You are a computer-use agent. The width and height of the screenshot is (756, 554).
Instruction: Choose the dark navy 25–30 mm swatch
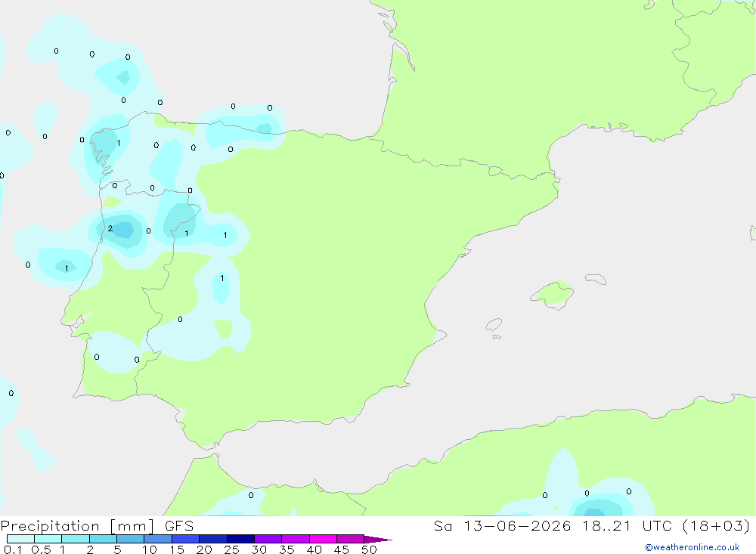[x=240, y=539]
